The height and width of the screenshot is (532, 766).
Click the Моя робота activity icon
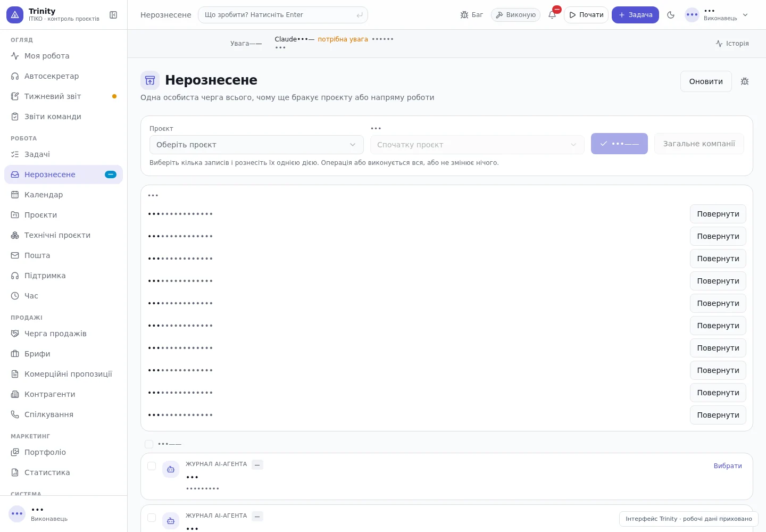coord(15,56)
